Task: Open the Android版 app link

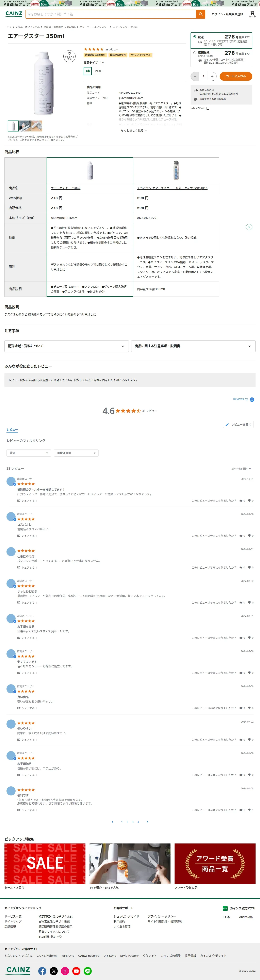Action: pyautogui.click(x=246, y=917)
